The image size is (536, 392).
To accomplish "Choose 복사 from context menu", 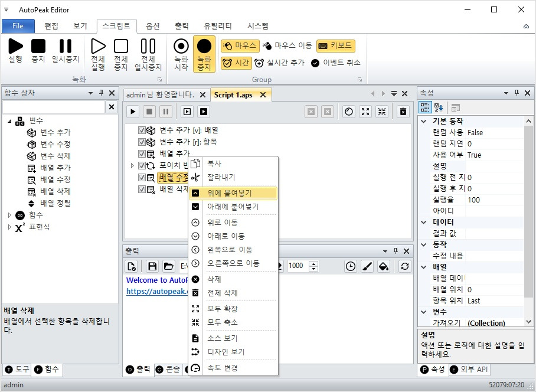I will [x=233, y=164].
